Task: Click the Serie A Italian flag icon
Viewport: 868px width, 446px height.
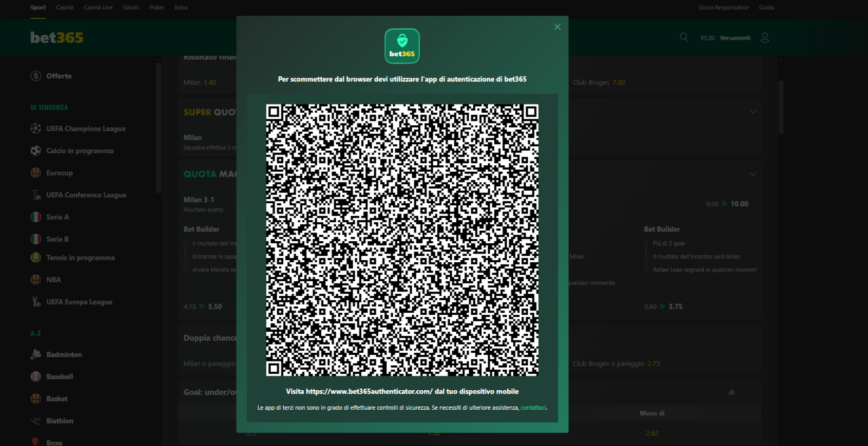Action: pyautogui.click(x=36, y=217)
